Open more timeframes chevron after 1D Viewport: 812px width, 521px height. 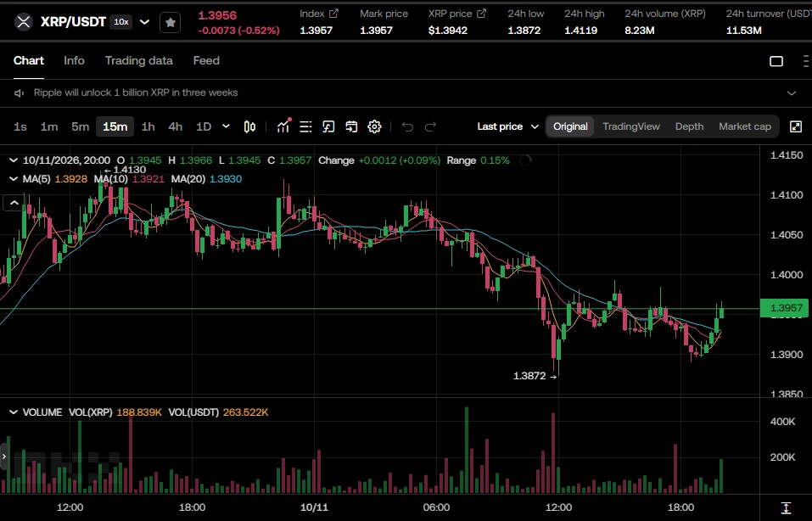click(x=226, y=126)
